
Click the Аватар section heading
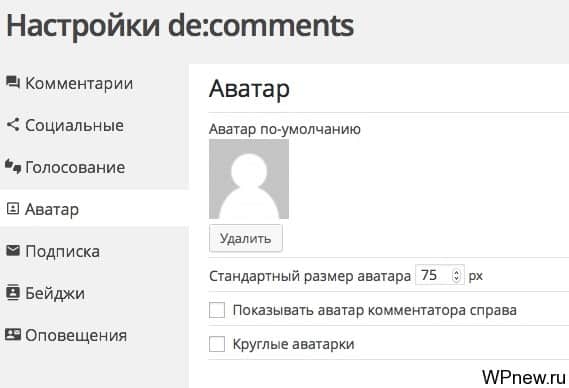pyautogui.click(x=249, y=88)
